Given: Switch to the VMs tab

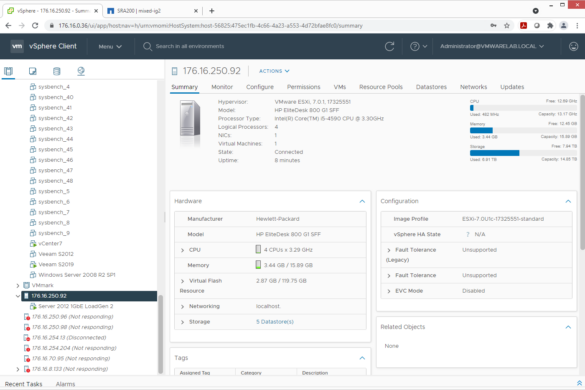Looking at the screenshot, I should click(x=340, y=87).
